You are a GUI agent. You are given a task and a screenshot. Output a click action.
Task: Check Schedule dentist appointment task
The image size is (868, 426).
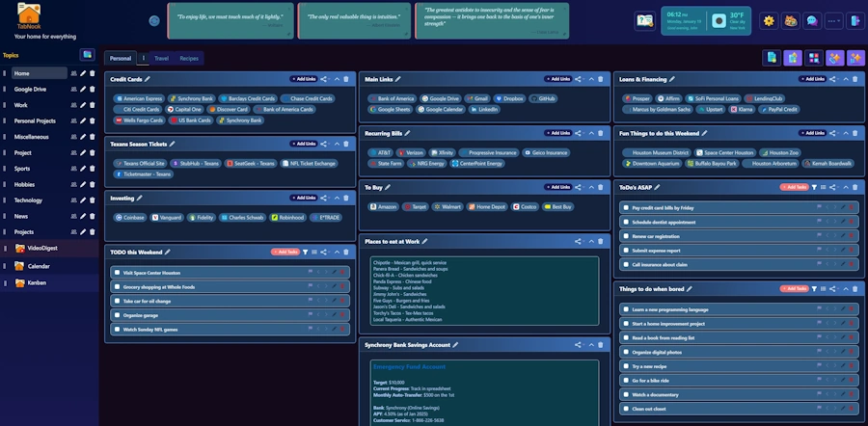[x=626, y=222]
